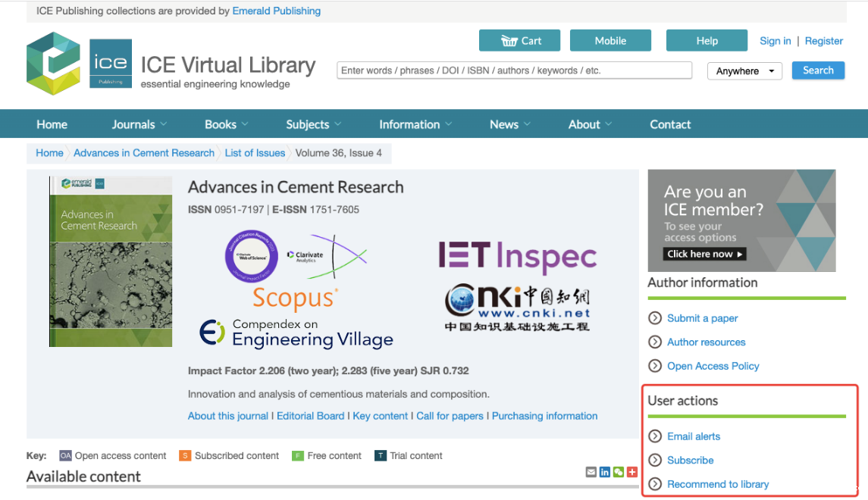The image size is (868, 500).
Task: Expand the Anywhere search scope dropdown
Action: 744,71
